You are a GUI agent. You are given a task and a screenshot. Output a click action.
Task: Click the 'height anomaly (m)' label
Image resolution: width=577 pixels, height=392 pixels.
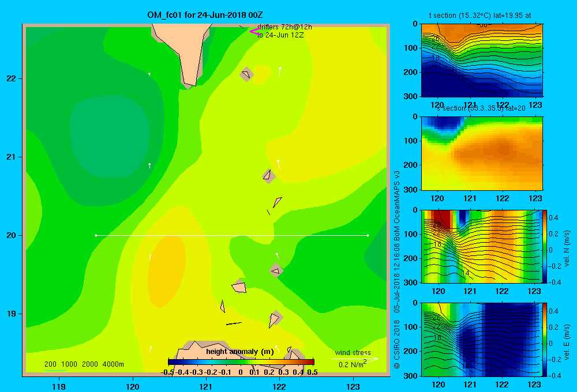(240, 352)
